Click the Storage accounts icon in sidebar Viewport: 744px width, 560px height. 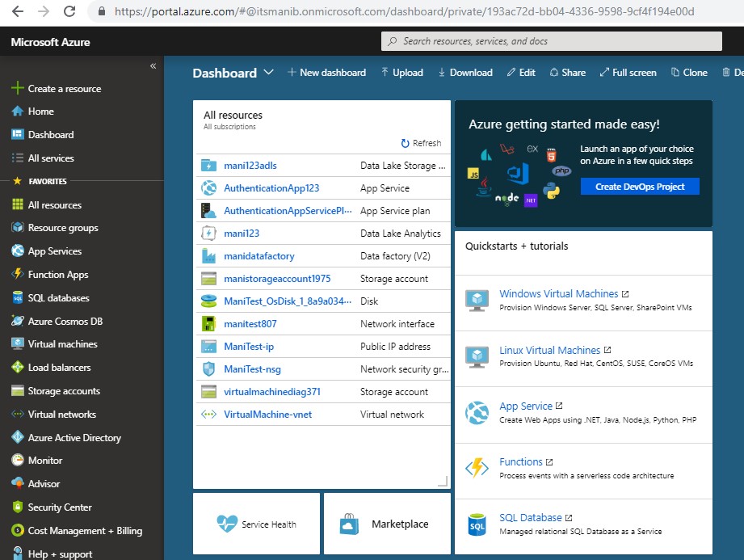(18, 390)
